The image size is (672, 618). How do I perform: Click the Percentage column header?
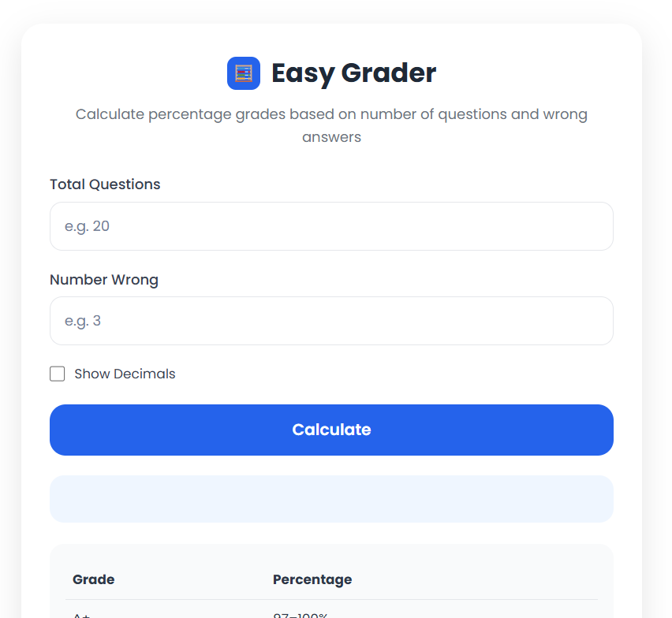(x=312, y=579)
